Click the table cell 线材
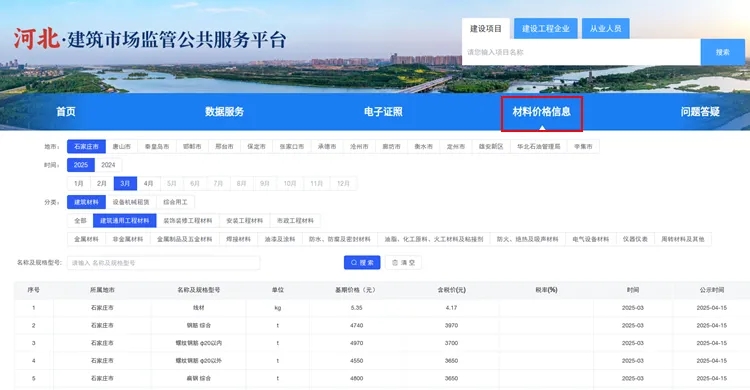This screenshot has width=750, height=390. coord(199,308)
